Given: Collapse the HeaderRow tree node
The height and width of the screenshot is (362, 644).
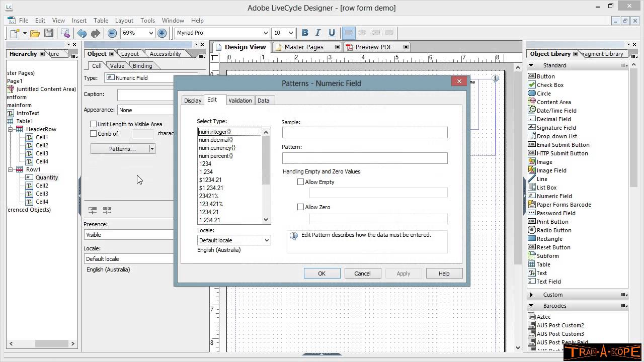Looking at the screenshot, I should click(x=10, y=129).
